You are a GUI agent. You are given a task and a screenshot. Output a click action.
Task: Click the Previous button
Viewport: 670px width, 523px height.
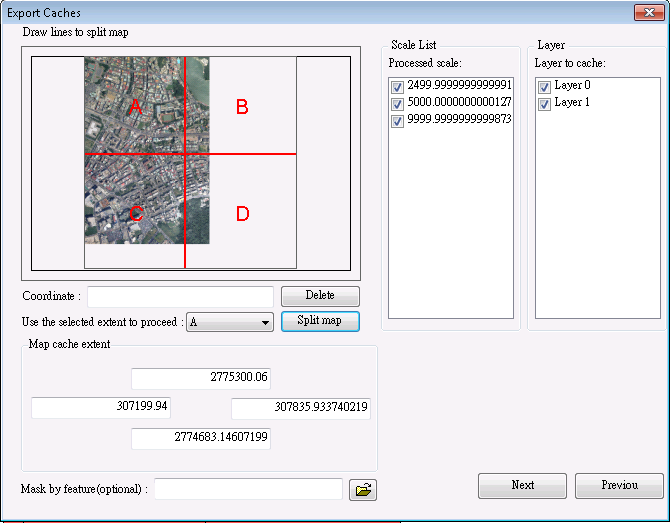[x=619, y=486]
